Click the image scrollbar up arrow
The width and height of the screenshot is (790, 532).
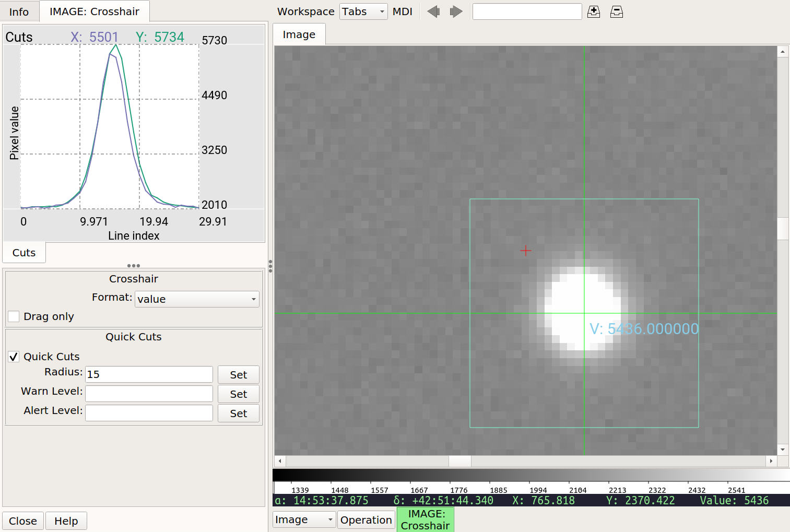782,52
